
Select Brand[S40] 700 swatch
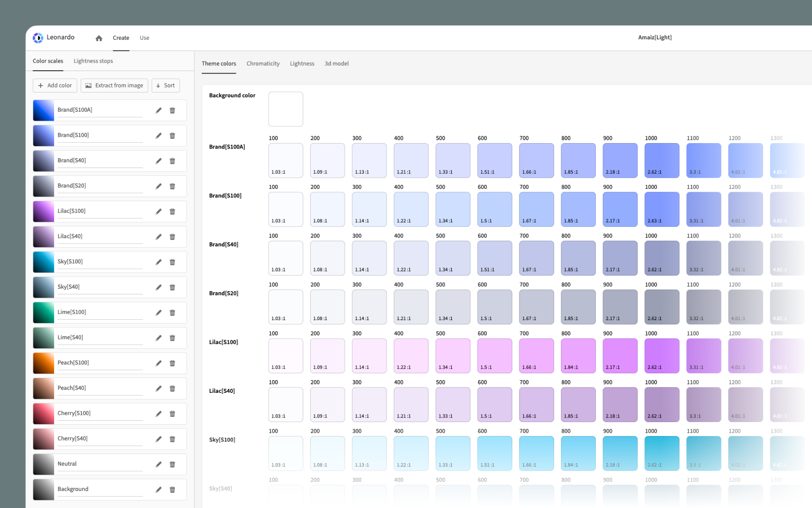pos(536,258)
